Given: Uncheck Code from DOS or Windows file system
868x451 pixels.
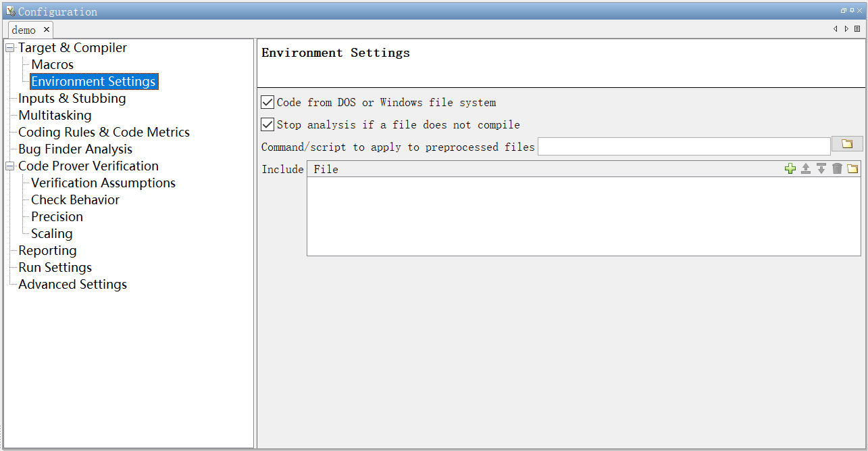Looking at the screenshot, I should click(x=267, y=102).
